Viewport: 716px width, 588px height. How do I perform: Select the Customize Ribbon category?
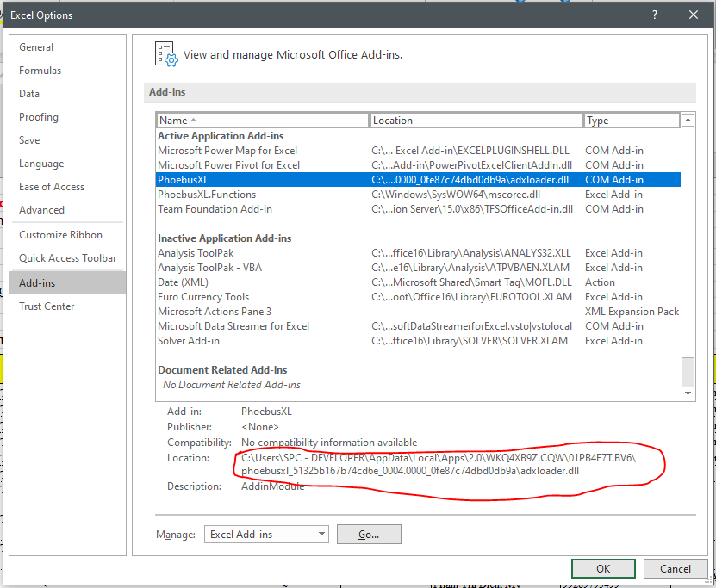(x=60, y=235)
